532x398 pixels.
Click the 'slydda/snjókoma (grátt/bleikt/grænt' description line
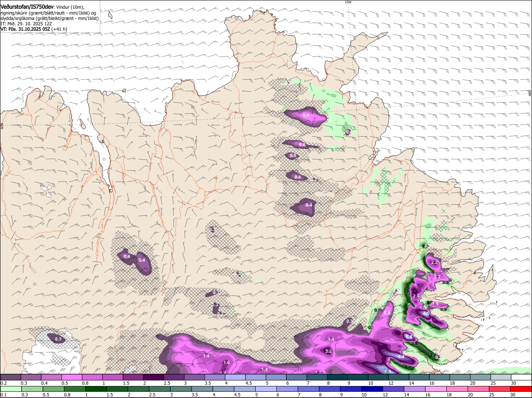point(49,18)
